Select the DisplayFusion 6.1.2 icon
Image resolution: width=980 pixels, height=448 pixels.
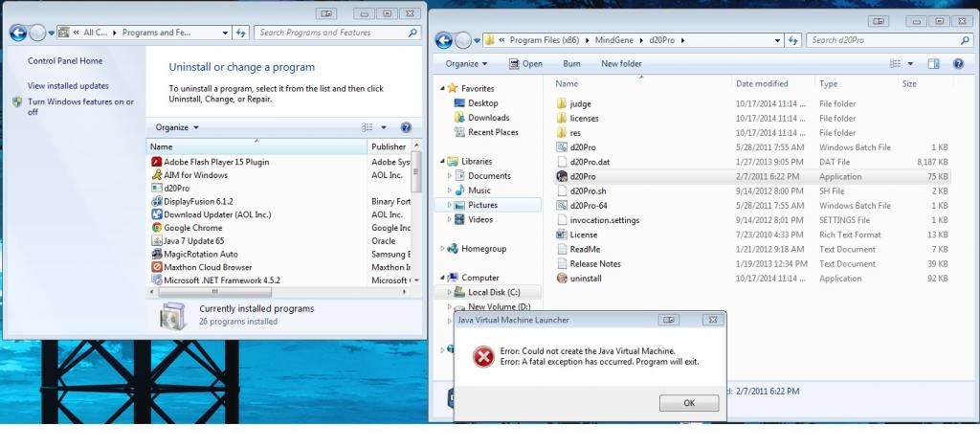point(157,201)
